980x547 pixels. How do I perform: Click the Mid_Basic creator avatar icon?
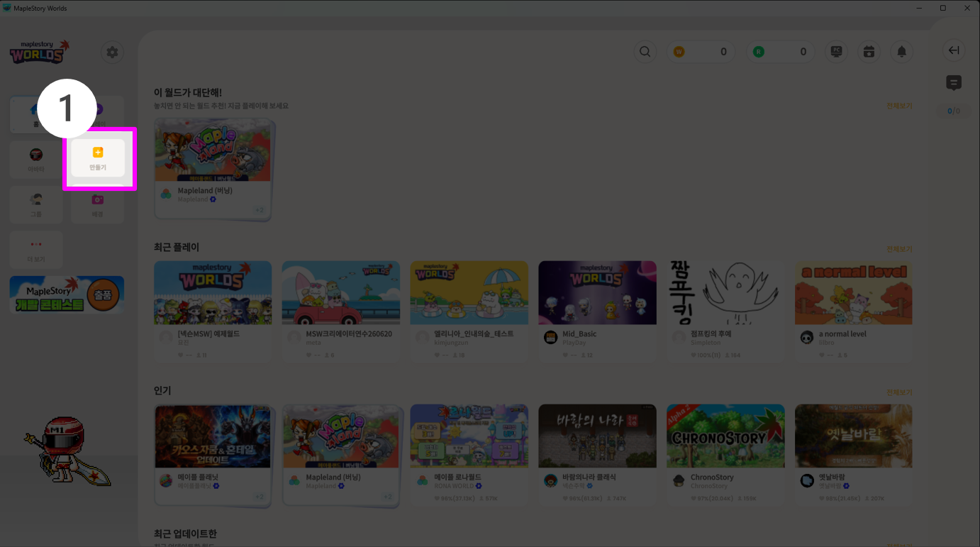551,338
